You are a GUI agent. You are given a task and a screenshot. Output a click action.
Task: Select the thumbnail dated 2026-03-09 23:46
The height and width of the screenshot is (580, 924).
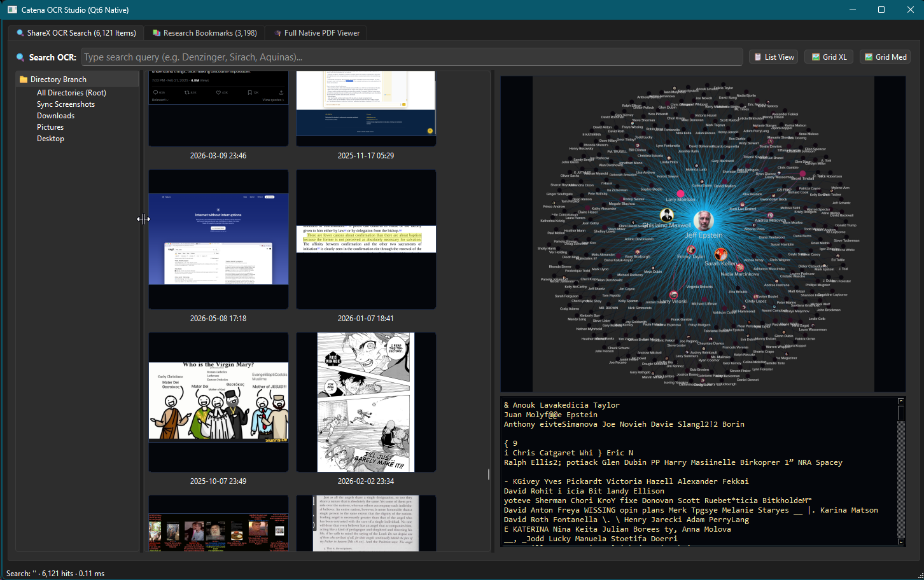(x=218, y=109)
